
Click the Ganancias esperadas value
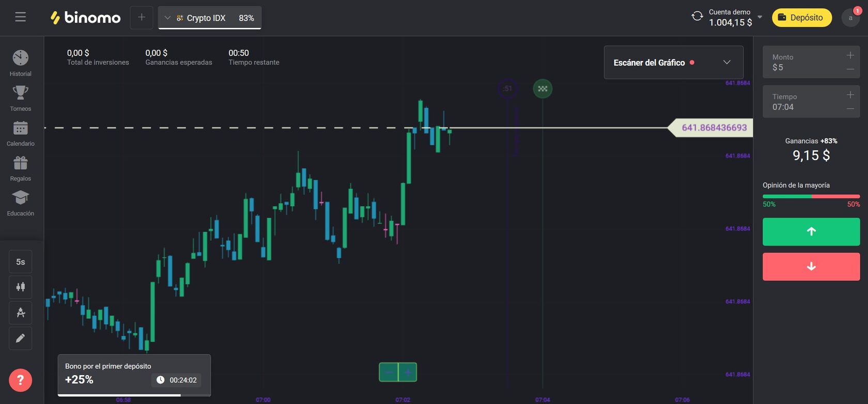[x=157, y=53]
